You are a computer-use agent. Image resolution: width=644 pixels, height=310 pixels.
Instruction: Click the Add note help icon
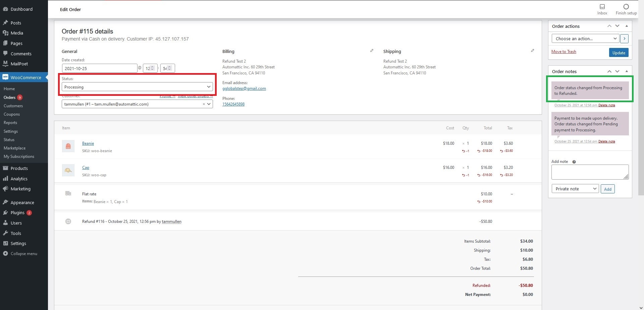click(x=574, y=162)
